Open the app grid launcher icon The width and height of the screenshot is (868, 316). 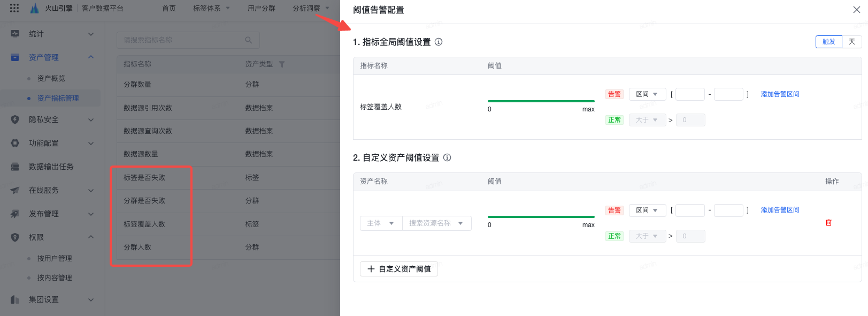coord(14,8)
